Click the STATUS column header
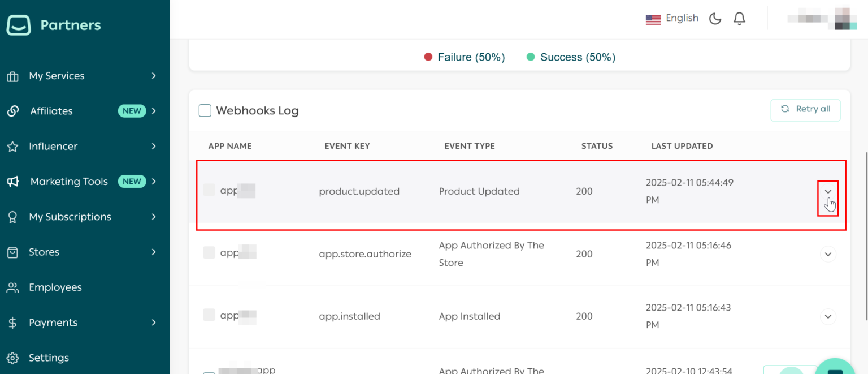 pyautogui.click(x=597, y=146)
